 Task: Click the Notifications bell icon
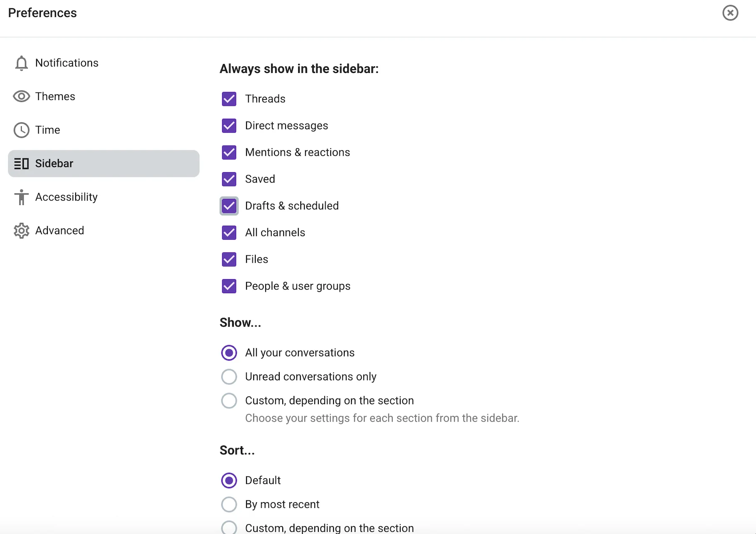21,63
